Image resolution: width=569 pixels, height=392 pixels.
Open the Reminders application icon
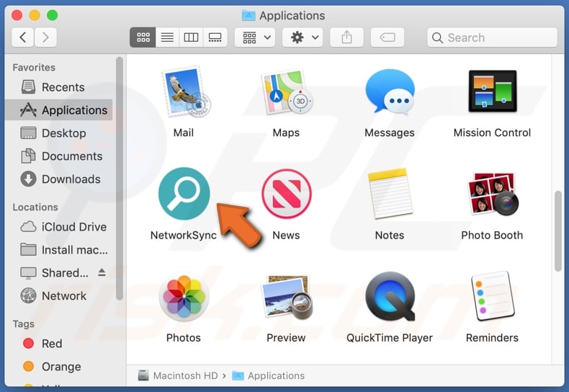point(493,297)
